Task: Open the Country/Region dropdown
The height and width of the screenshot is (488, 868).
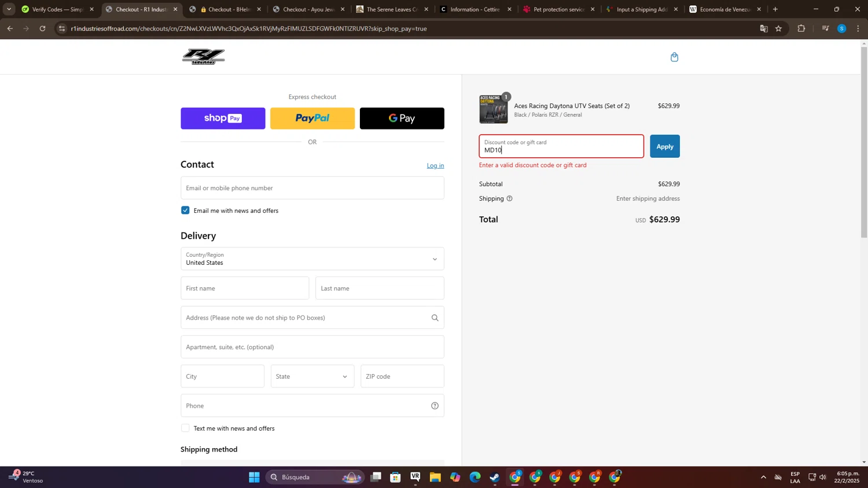Action: (x=312, y=258)
